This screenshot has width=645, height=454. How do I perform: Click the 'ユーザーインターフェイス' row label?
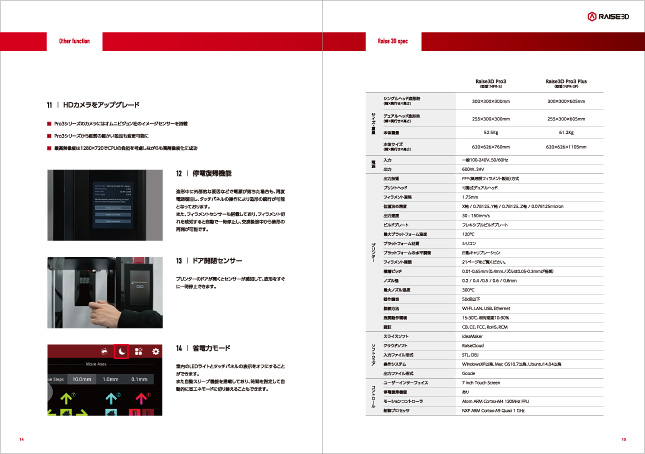click(x=406, y=383)
